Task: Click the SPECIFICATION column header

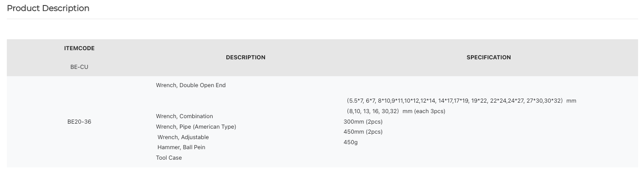Action: pos(489,57)
